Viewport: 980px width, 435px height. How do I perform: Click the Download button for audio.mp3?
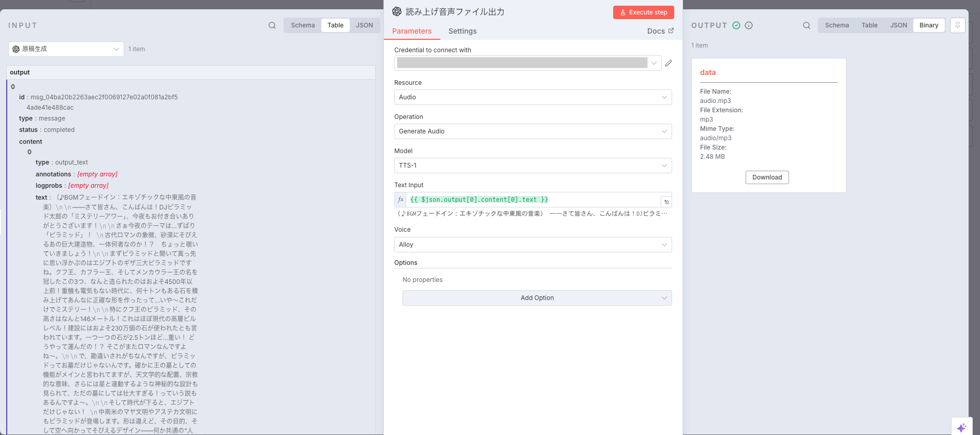click(x=767, y=177)
